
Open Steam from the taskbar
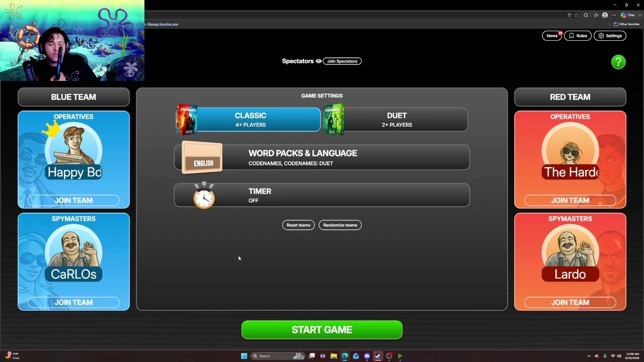point(378,356)
